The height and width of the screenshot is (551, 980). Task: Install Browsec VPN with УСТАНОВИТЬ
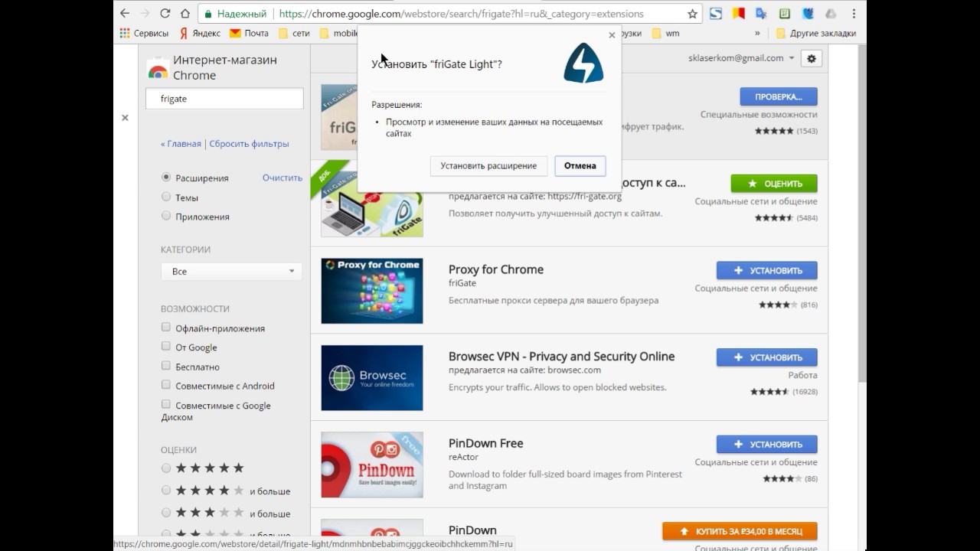tap(767, 357)
